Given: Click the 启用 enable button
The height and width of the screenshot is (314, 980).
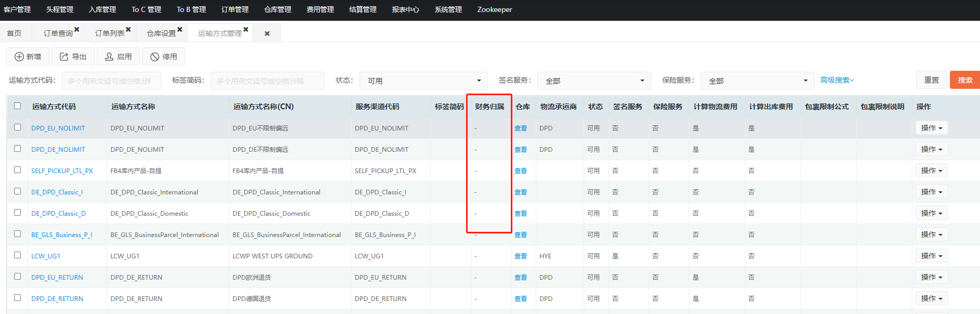Looking at the screenshot, I should click(119, 57).
